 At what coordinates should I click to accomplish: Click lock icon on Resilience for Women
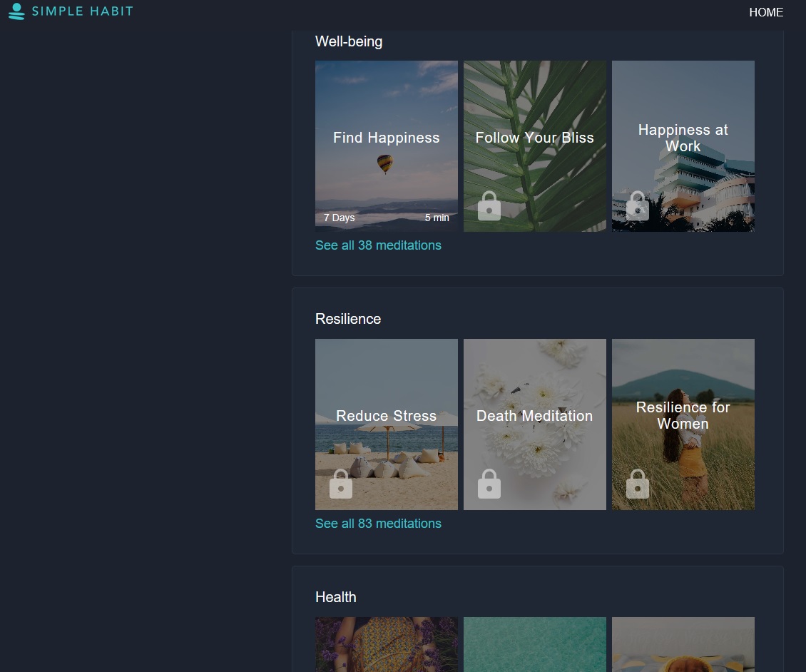click(x=638, y=484)
